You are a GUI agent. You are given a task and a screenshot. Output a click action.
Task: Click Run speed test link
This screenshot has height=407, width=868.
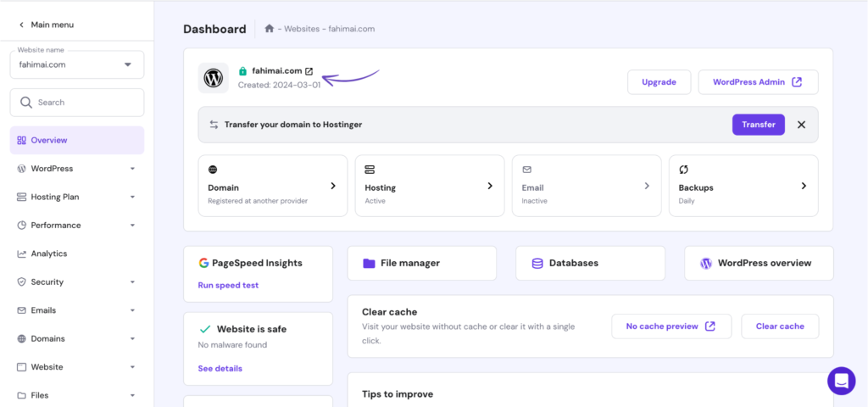228,286
